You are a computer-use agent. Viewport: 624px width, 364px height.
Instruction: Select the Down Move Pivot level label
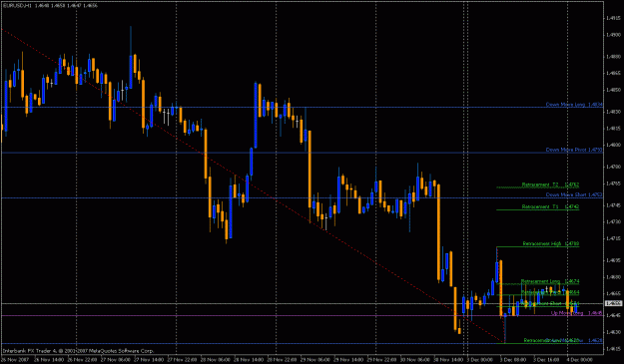[574, 150]
